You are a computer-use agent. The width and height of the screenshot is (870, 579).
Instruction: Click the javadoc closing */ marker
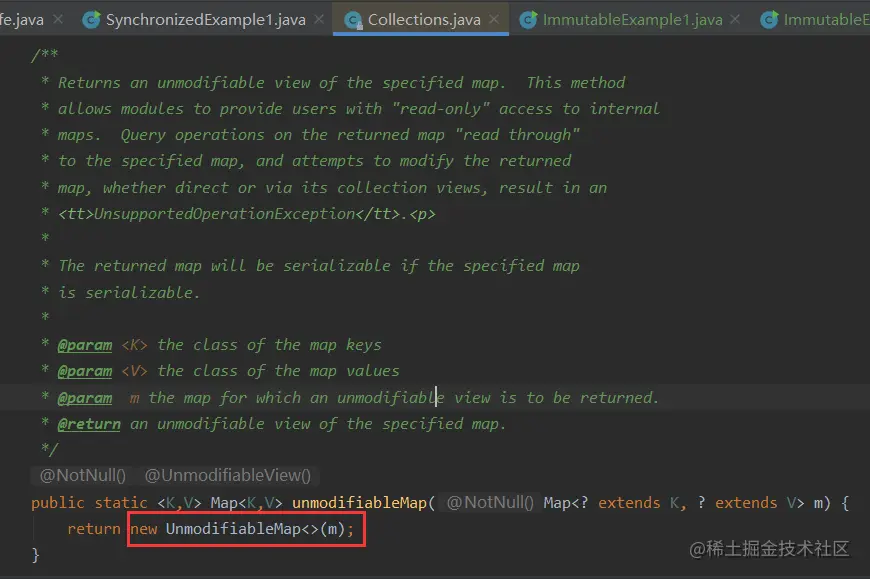click(x=49, y=449)
